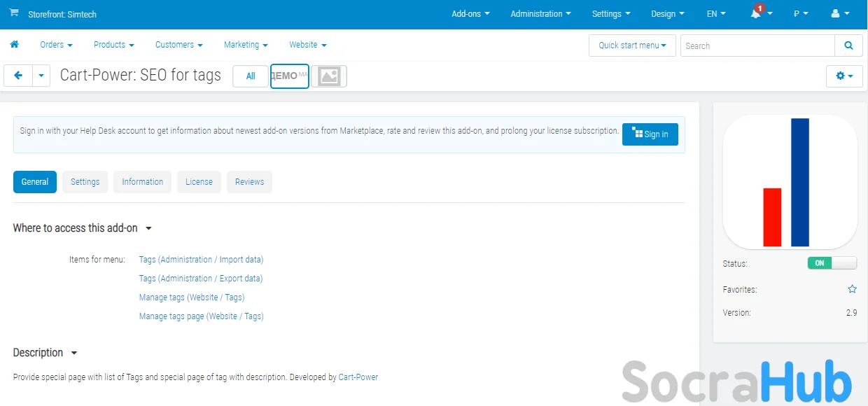Select the image placeholder storefront icon

coord(329,76)
